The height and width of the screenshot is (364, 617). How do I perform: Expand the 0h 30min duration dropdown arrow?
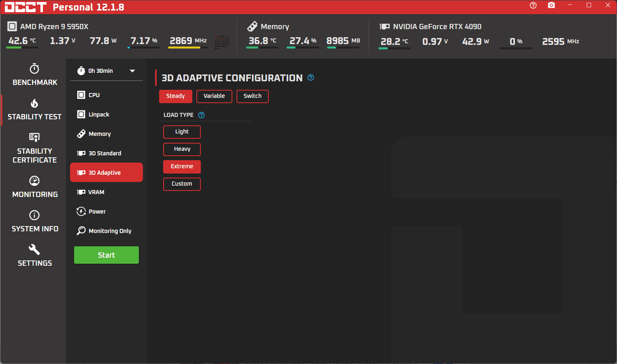(132, 71)
